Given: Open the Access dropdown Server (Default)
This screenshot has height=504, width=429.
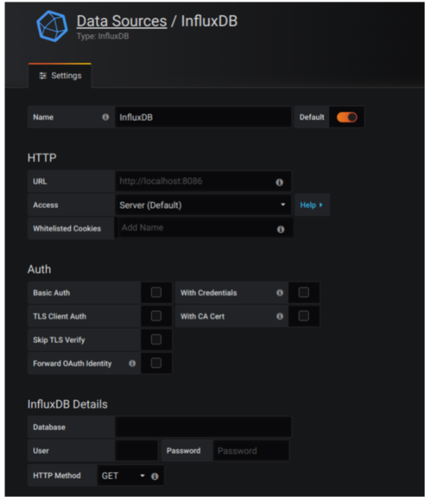Looking at the screenshot, I should pyautogui.click(x=203, y=205).
